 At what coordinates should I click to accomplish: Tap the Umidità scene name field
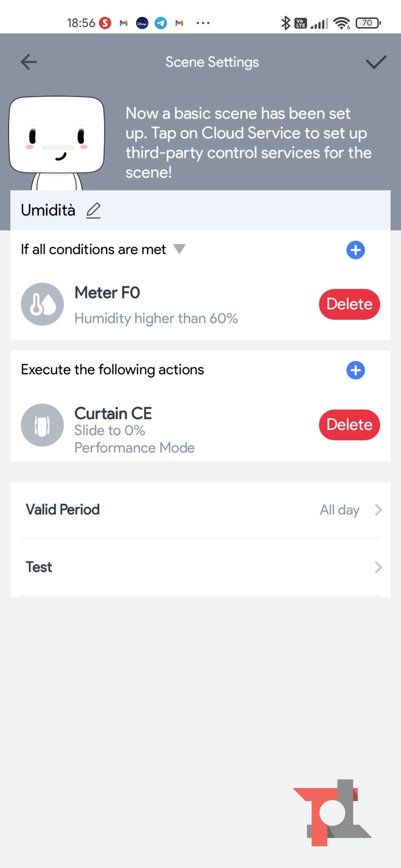[x=48, y=211]
